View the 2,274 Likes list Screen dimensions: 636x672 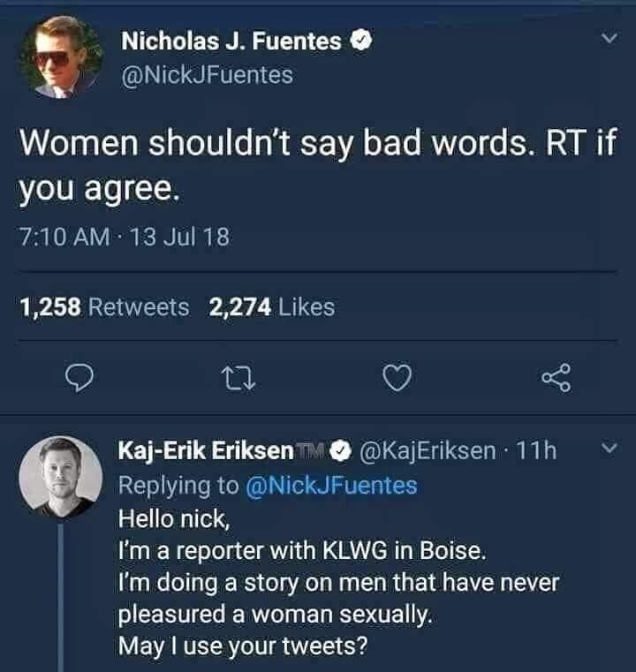(272, 306)
